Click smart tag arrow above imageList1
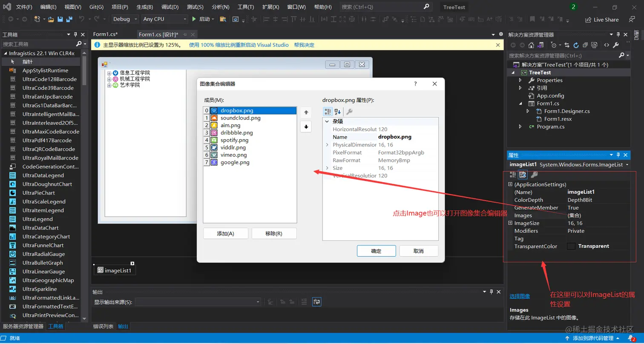Viewport: 644px width, 344px height. click(x=132, y=264)
